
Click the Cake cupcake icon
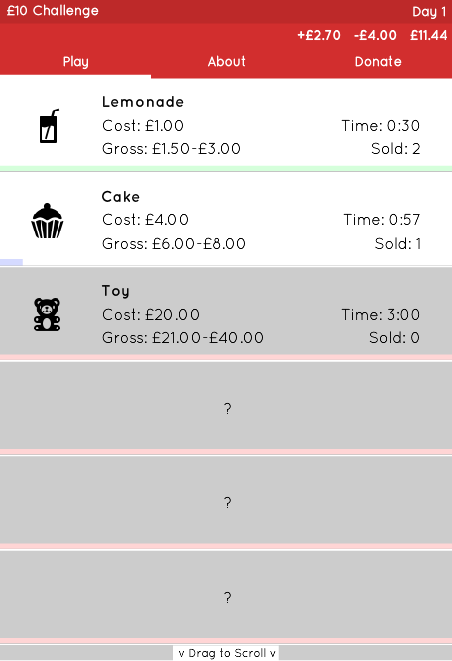[x=47, y=221]
